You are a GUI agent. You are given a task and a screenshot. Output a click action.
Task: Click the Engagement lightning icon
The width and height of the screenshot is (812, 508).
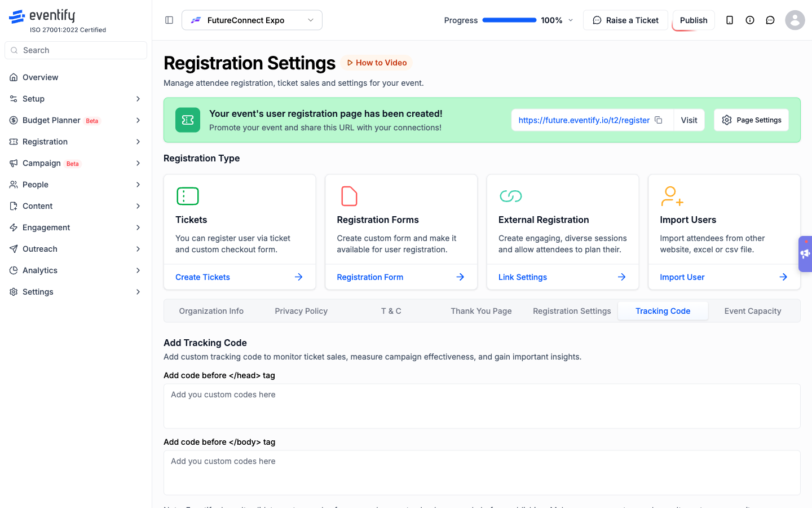pyautogui.click(x=14, y=227)
